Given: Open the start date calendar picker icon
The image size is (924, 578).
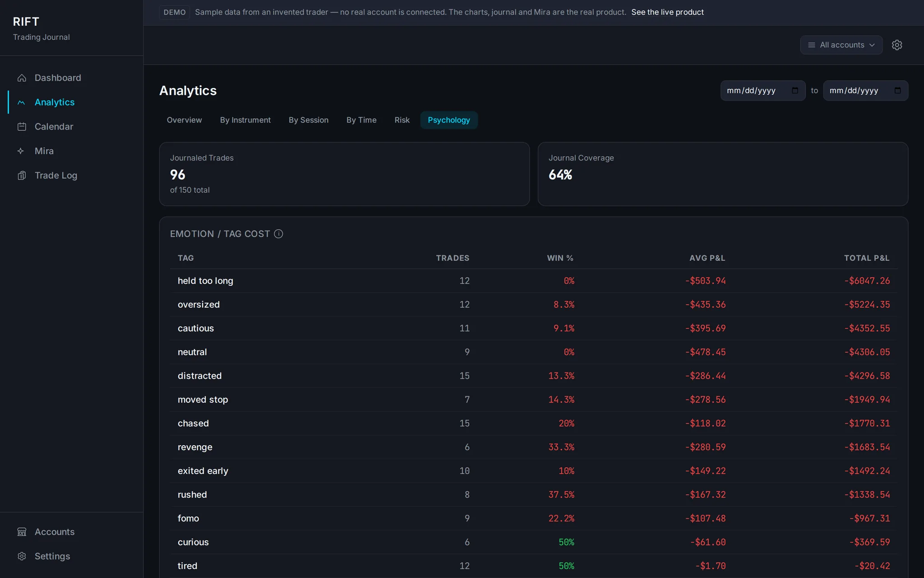Looking at the screenshot, I should coord(795,91).
